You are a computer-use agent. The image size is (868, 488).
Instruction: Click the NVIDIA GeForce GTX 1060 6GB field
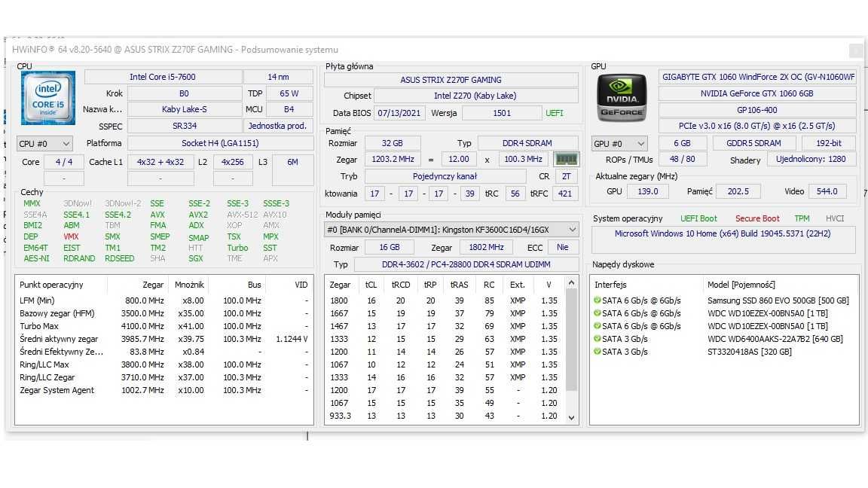[x=757, y=93]
